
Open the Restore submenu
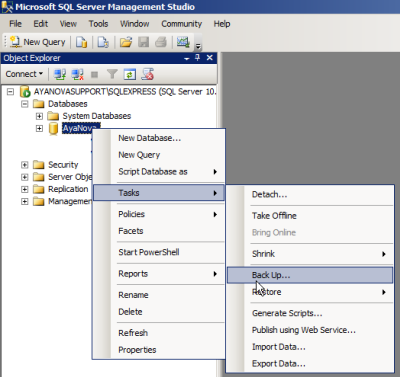[x=310, y=292]
